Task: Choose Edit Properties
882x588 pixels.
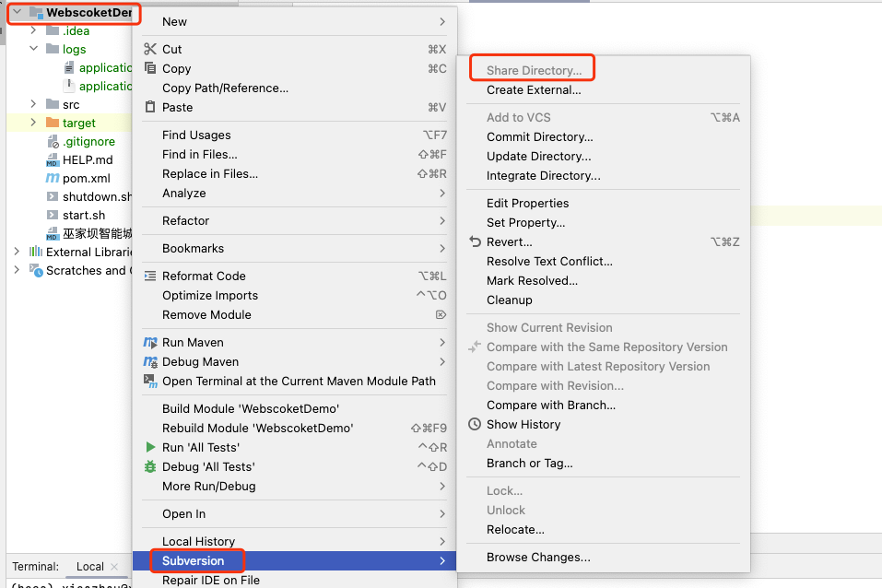Action: [527, 203]
